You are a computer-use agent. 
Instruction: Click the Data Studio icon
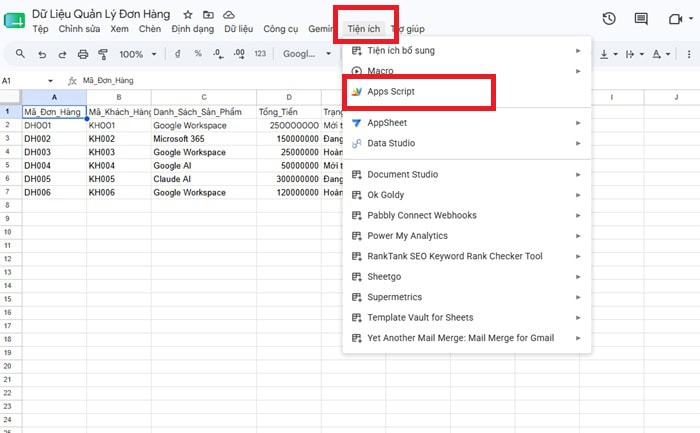(356, 143)
